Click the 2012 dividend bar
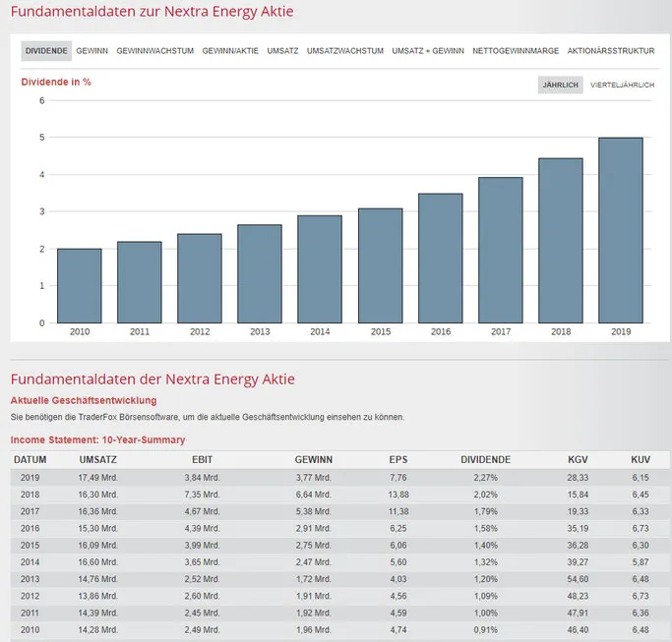672x642 pixels. click(200, 278)
